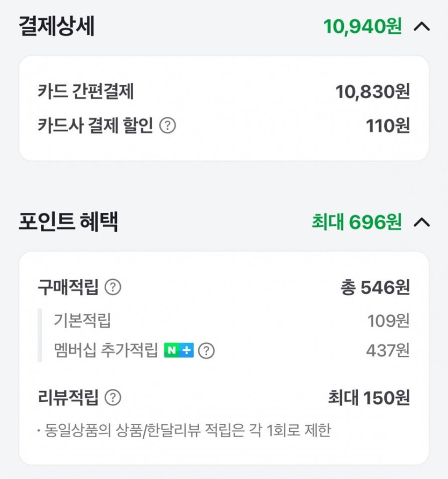
Task: Open help icon beside 카드사 결제 할인
Action: coord(168,126)
